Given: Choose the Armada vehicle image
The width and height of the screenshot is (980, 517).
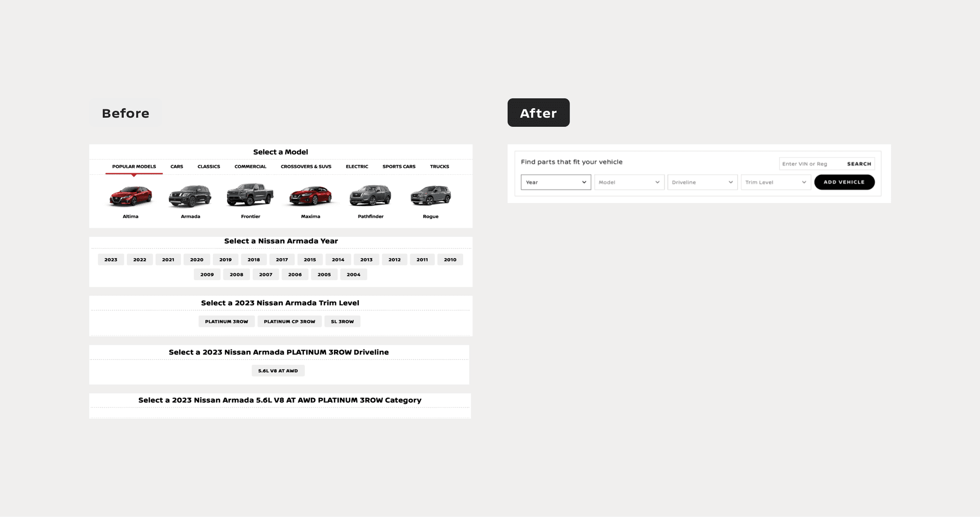Looking at the screenshot, I should click(x=190, y=196).
